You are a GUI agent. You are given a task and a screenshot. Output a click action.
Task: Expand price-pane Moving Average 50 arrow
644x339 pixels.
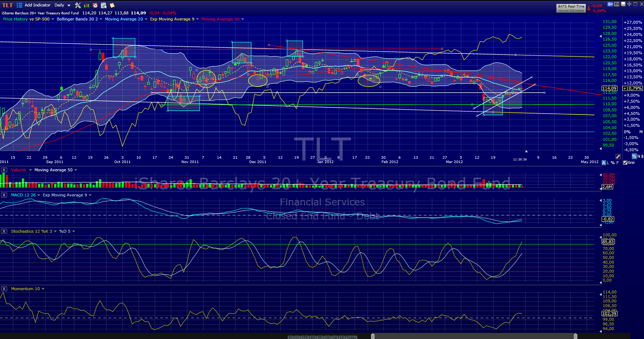pos(243,19)
